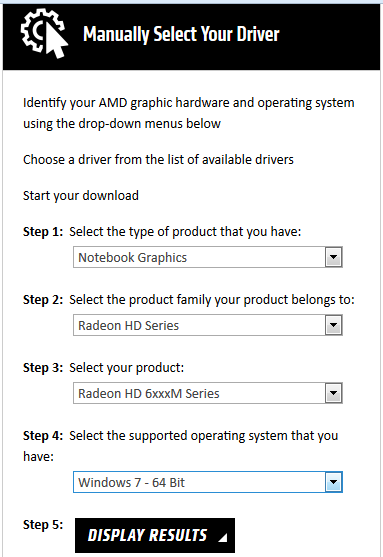This screenshot has width=383, height=557.
Task: Click the white triangle on Display Results button
Action: pos(223,538)
